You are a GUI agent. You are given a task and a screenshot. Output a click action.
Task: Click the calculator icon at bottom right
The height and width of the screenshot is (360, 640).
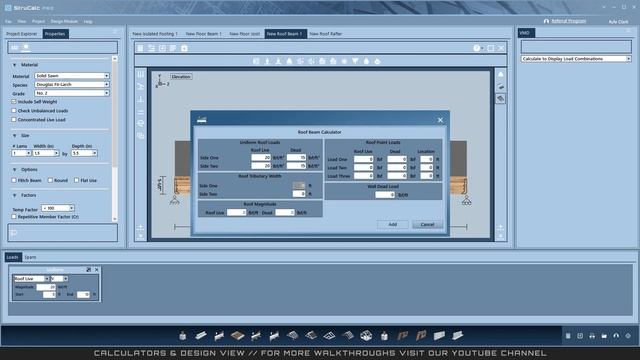(568, 336)
